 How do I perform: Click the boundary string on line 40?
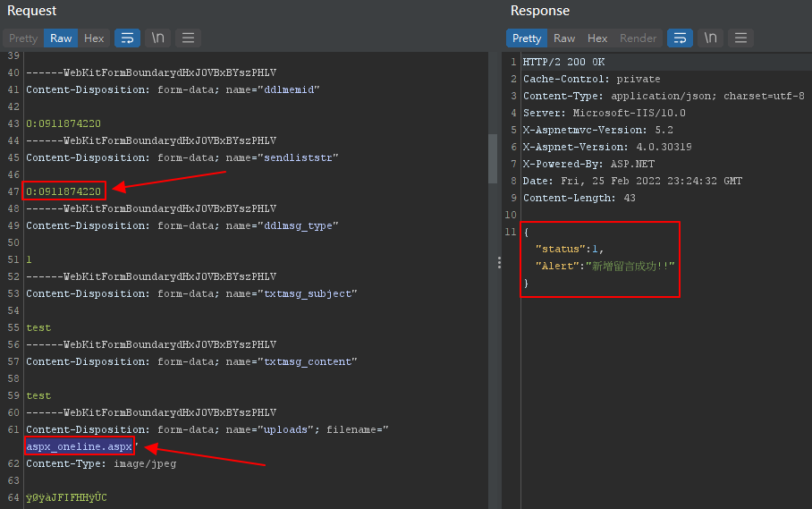point(151,72)
